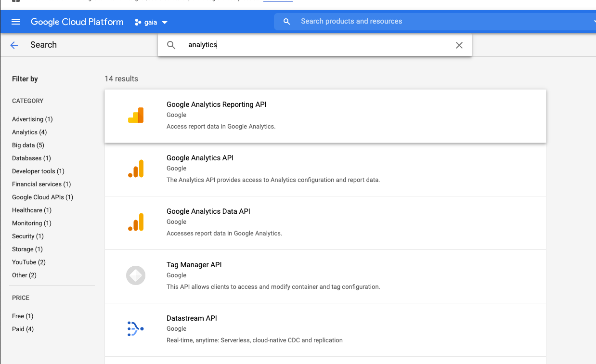
Task: Click the '14 results' count text
Action: [121, 79]
